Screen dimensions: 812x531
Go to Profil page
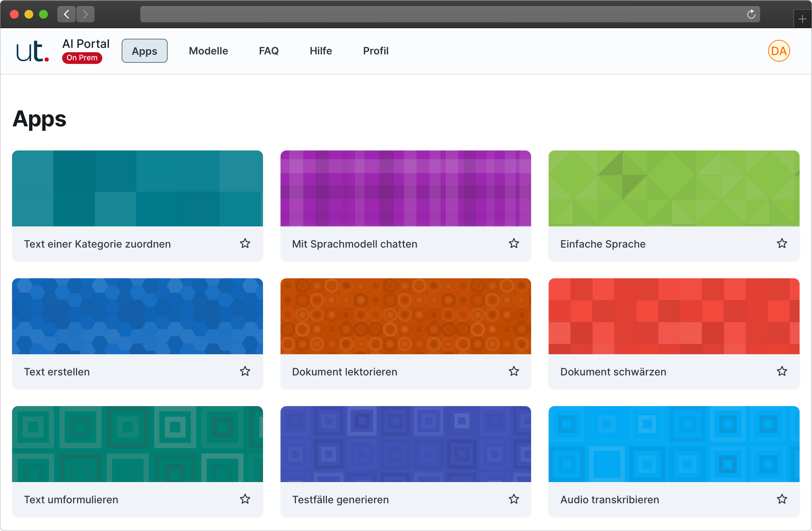(375, 51)
